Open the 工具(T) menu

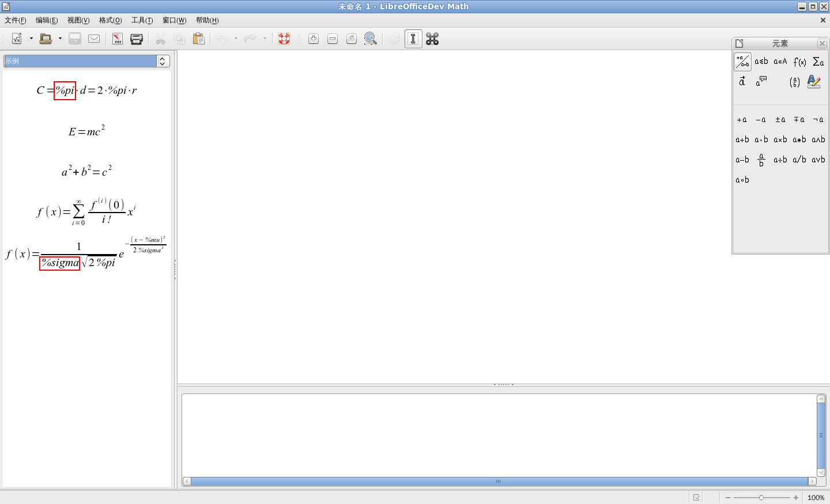click(142, 20)
